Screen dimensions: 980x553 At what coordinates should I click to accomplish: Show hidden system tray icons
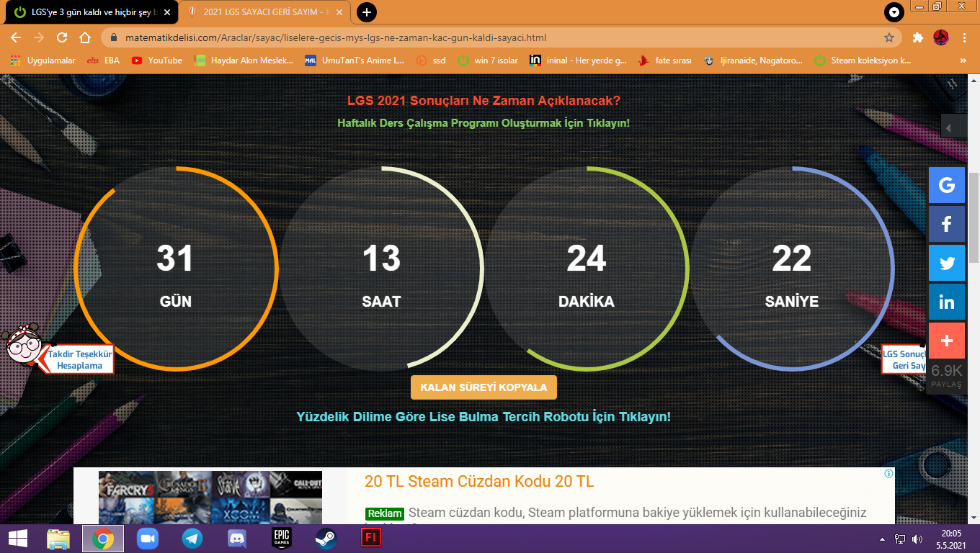tap(883, 539)
